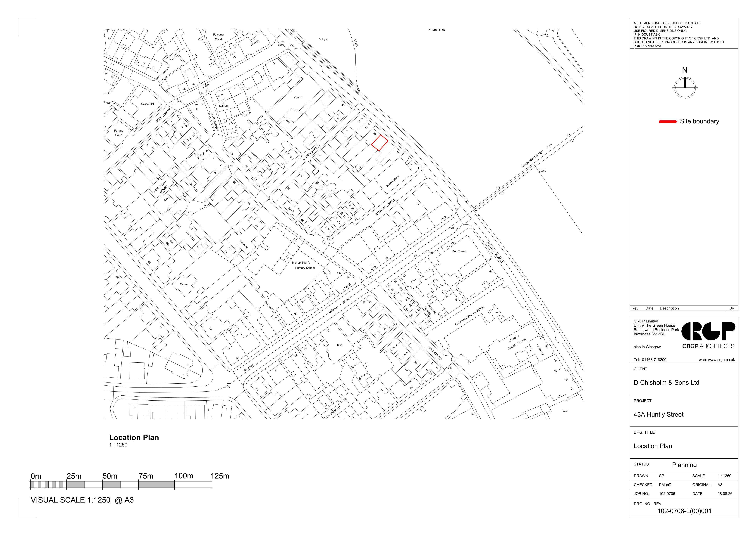
Task: Click the '1 : 1250' scale under Location Plan
Action: pyautogui.click(x=118, y=445)
